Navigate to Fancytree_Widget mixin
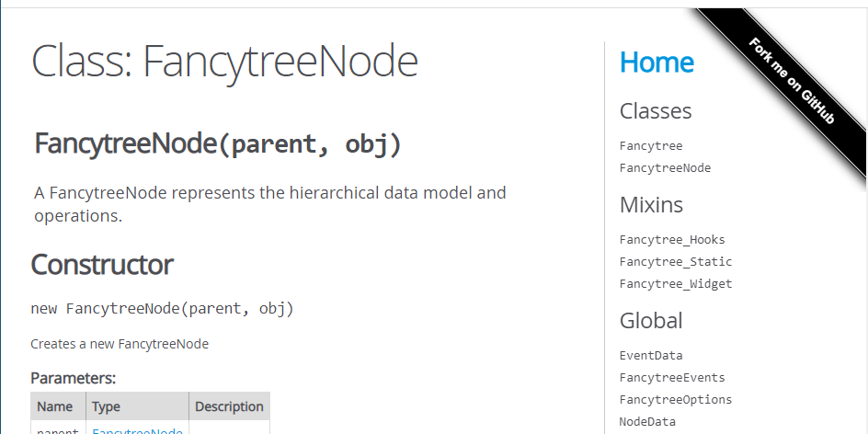The width and height of the screenshot is (868, 434). [676, 283]
